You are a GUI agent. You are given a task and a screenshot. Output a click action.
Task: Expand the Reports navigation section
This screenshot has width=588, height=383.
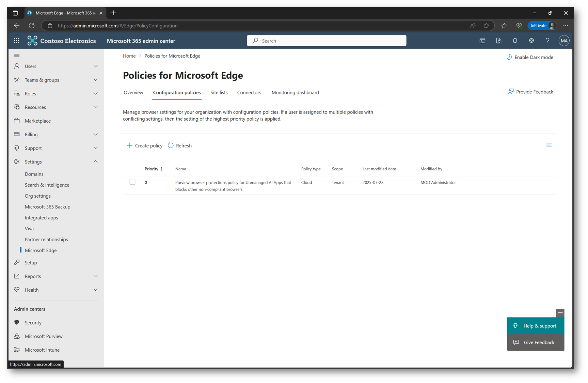tap(95, 276)
